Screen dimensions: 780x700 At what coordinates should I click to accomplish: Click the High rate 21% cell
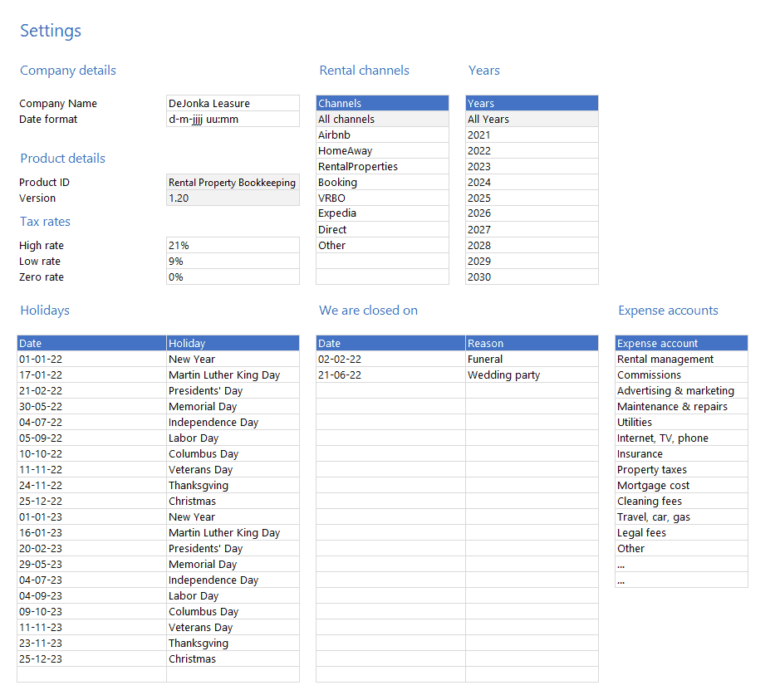tap(233, 246)
